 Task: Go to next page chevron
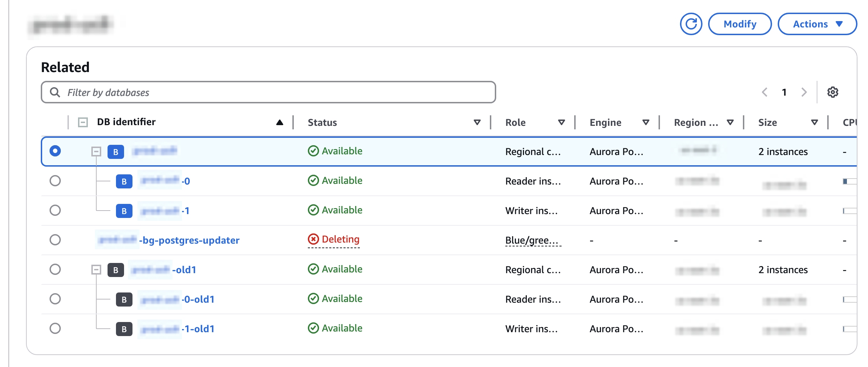804,92
